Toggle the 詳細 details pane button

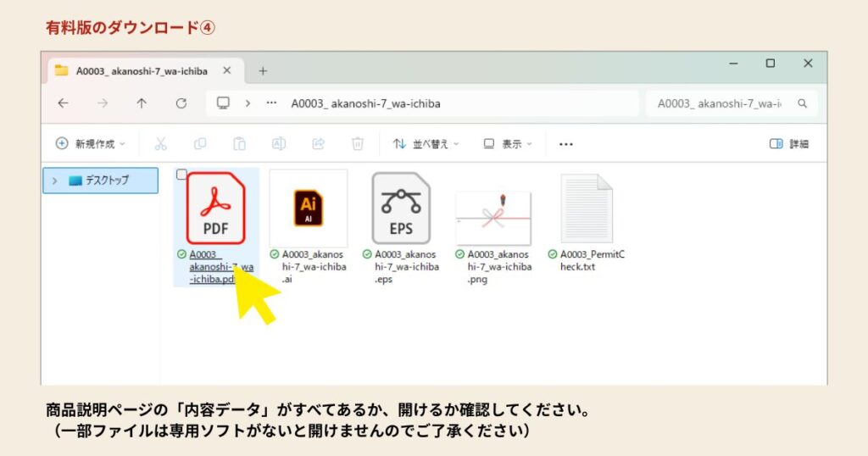pos(788,144)
